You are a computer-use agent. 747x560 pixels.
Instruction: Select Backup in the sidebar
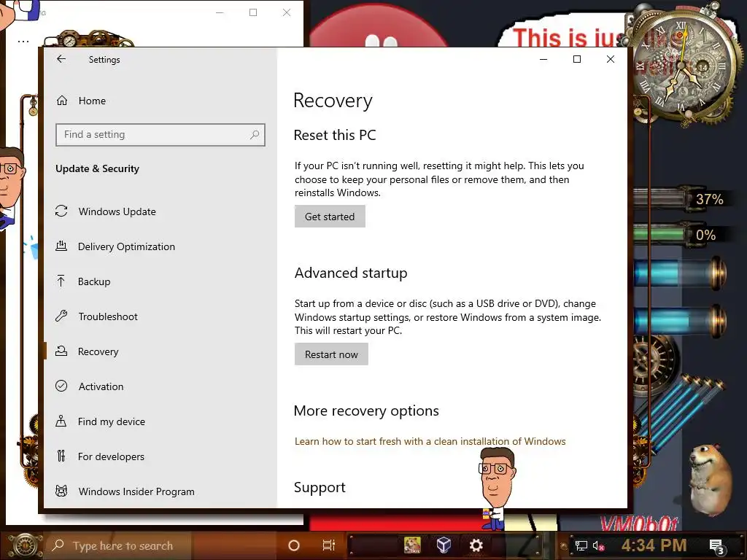[x=94, y=281]
